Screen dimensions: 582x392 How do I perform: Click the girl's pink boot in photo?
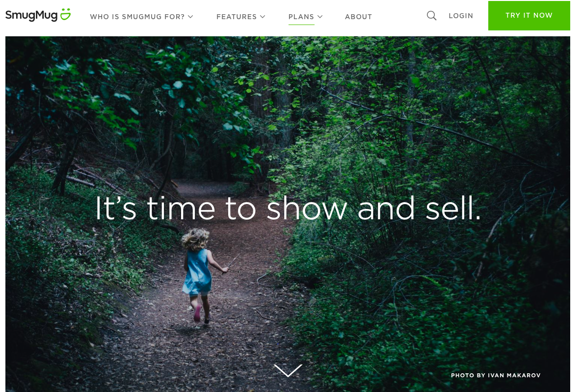click(197, 314)
